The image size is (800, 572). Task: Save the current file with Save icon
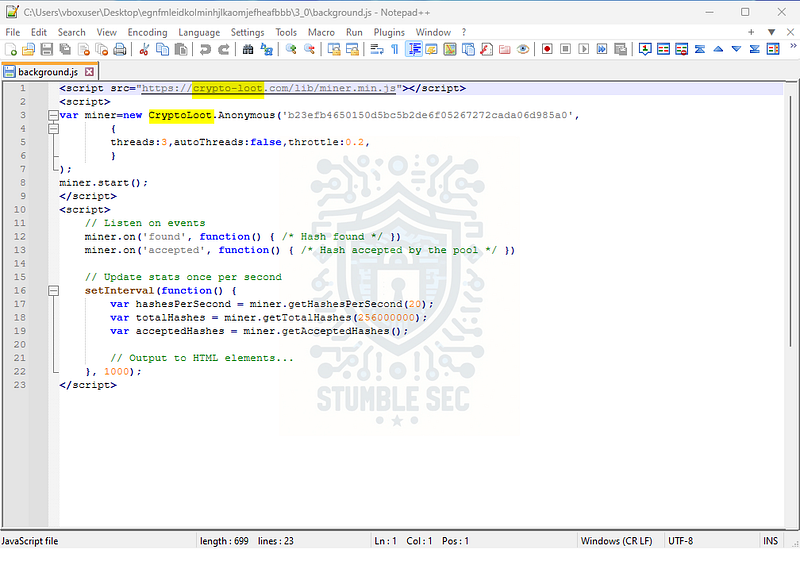(x=47, y=49)
